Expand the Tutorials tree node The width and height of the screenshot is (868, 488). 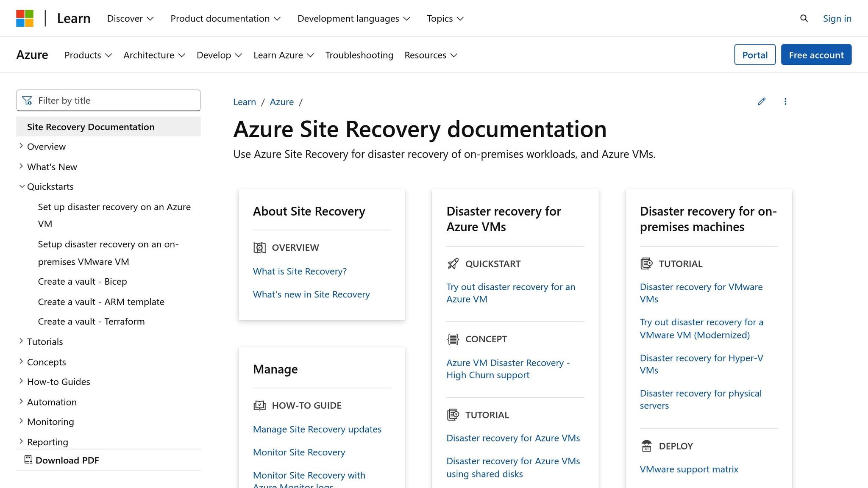(x=21, y=341)
